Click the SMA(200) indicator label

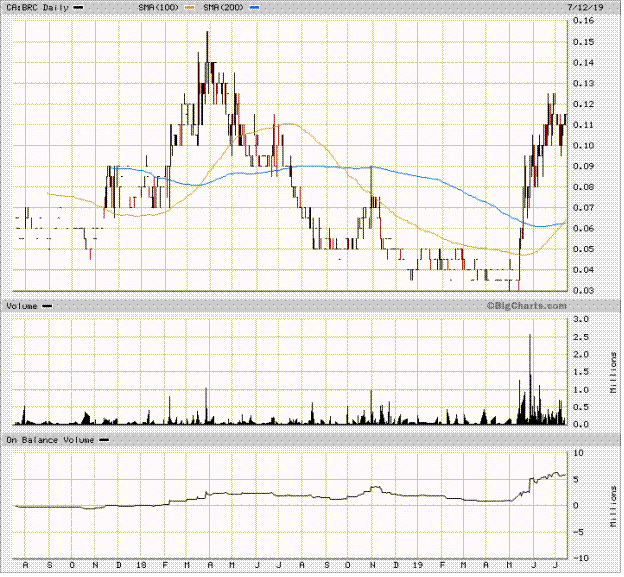click(227, 7)
